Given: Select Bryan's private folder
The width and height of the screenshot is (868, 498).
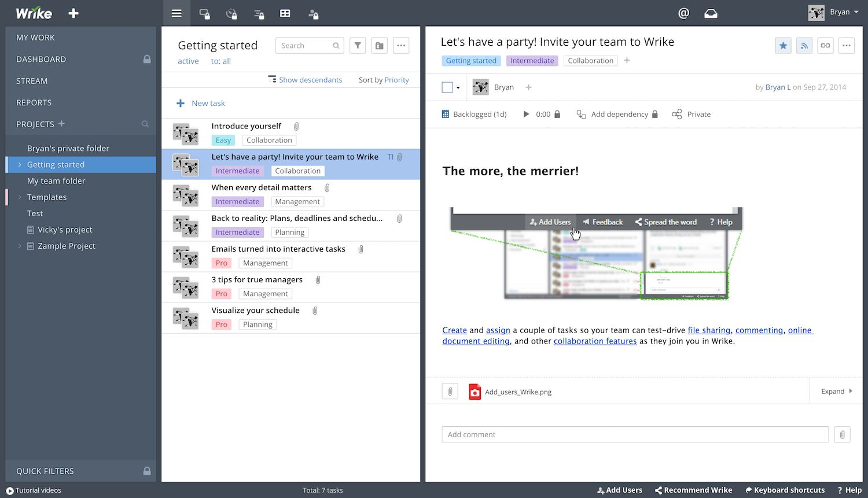Looking at the screenshot, I should click(68, 149).
